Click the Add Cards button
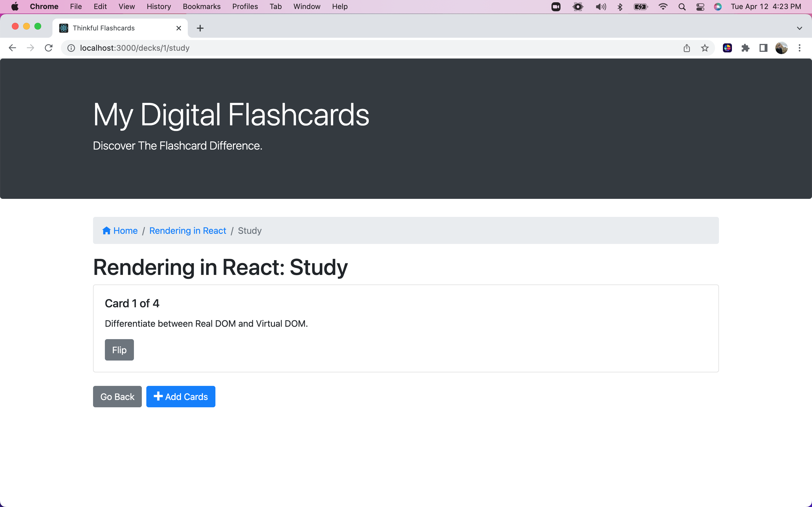 (x=180, y=397)
